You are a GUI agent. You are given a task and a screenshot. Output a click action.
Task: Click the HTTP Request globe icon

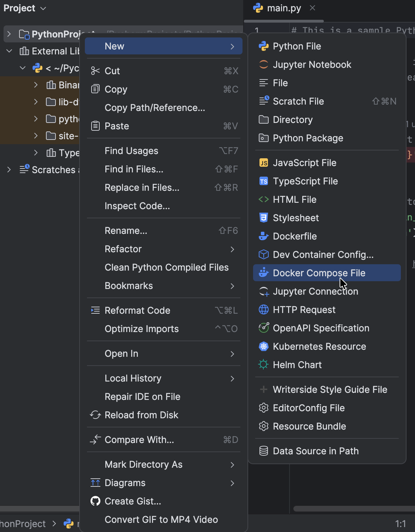pyautogui.click(x=264, y=310)
